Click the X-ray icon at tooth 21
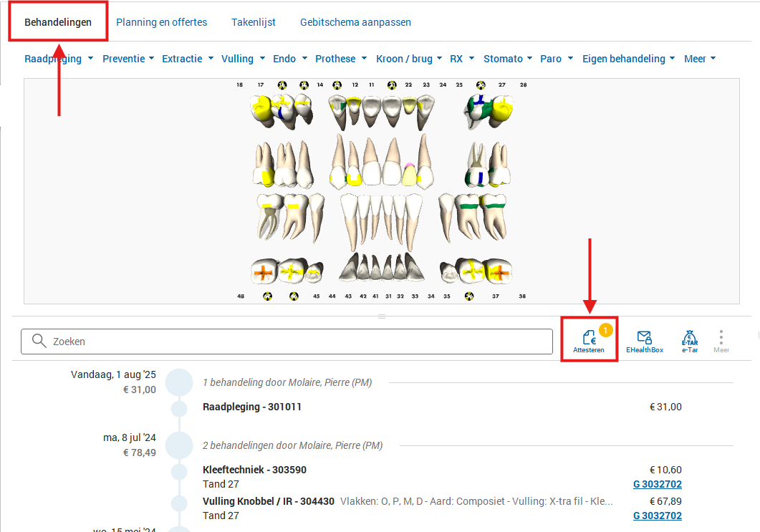The image size is (760, 532). pos(391,84)
